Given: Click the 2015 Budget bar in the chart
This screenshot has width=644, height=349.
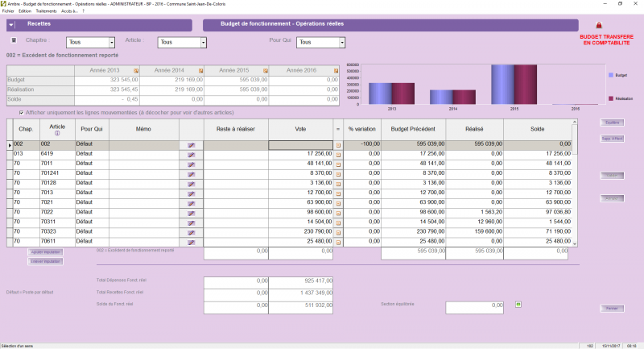Looking at the screenshot, I should [502, 85].
